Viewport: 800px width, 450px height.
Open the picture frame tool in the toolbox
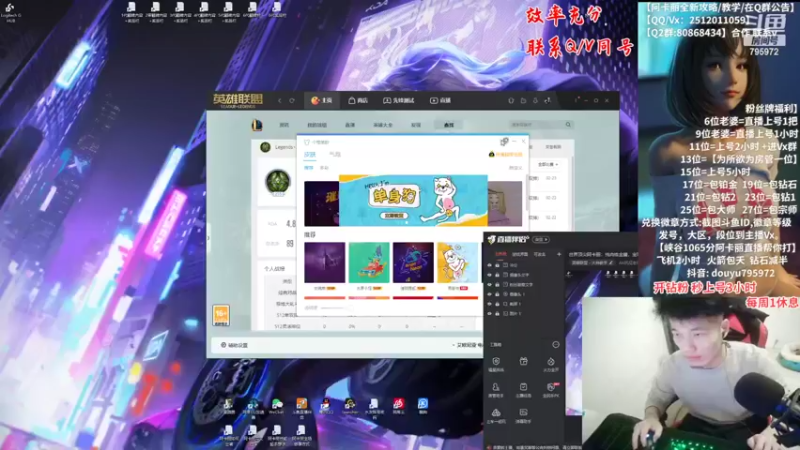click(523, 416)
